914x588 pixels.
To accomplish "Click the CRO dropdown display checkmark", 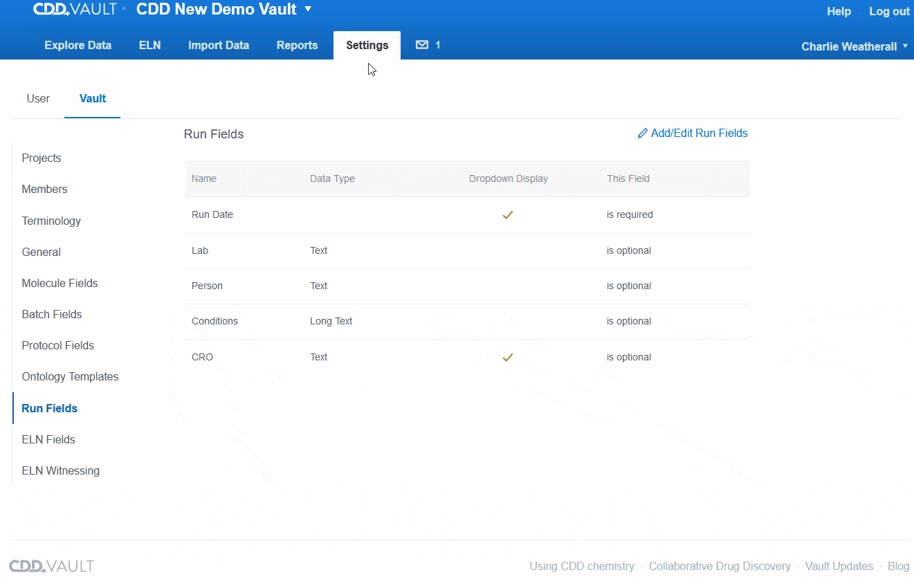I will click(x=507, y=358).
